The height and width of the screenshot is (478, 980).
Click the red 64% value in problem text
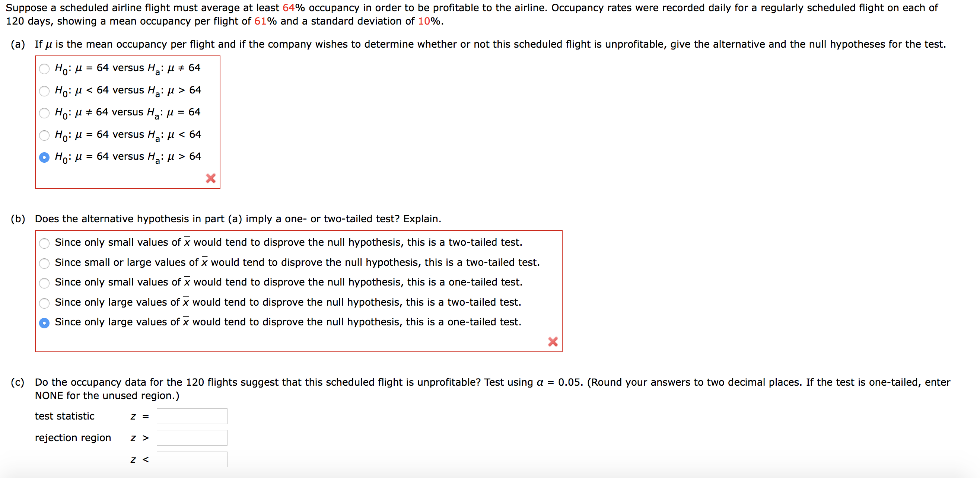(289, 7)
